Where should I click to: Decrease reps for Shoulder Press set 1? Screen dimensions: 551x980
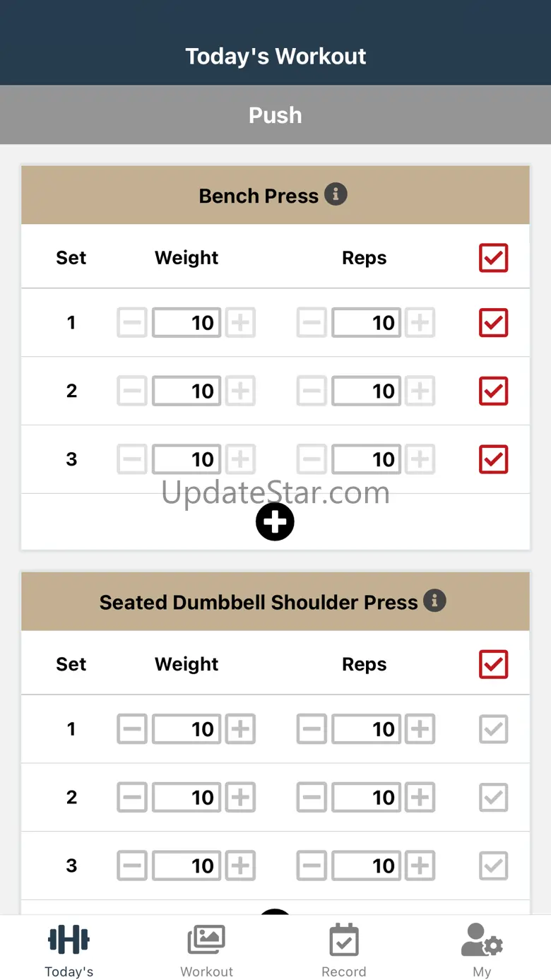[x=312, y=729]
